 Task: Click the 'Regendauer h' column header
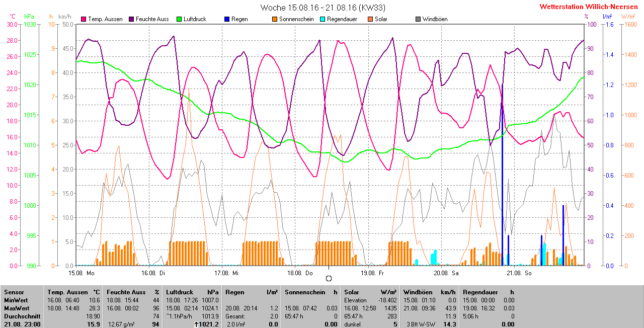coord(489,292)
